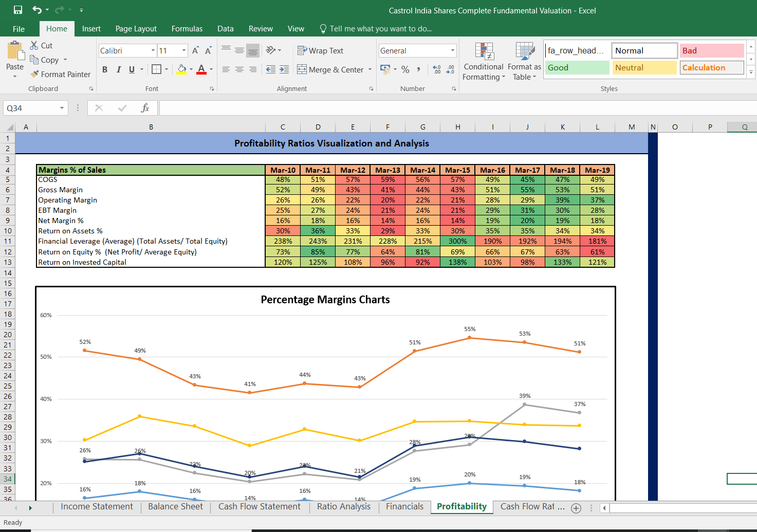Select the Financials sheet tab
This screenshot has height=532, width=757.
405,507
